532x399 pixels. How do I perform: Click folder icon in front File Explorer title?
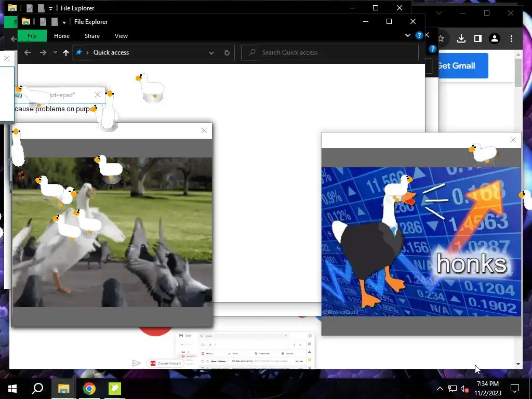[x=26, y=21]
